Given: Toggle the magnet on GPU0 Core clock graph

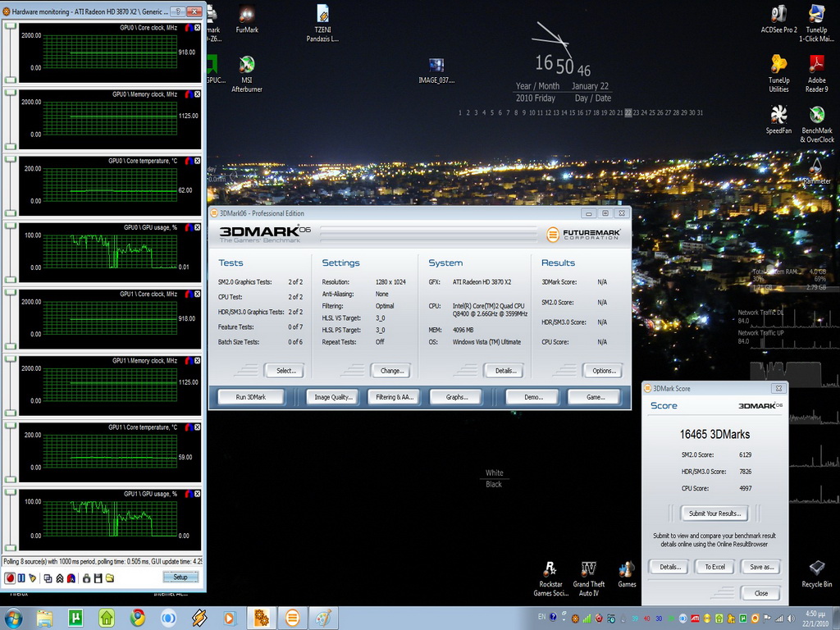Looking at the screenshot, I should pos(189,27).
